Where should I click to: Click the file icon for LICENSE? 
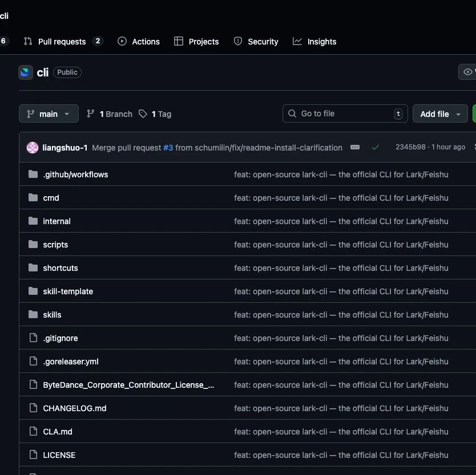coord(33,455)
